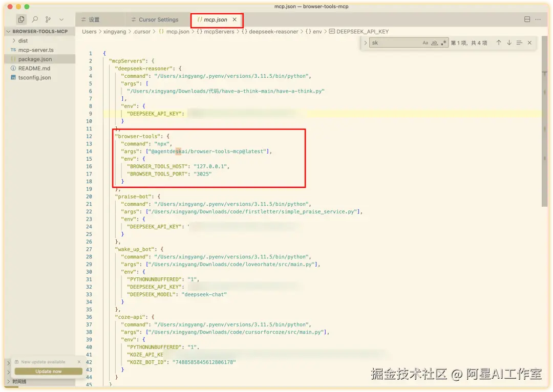Click the "praise-bot" key text
Screen dimensions: 553x392
click(x=134, y=197)
